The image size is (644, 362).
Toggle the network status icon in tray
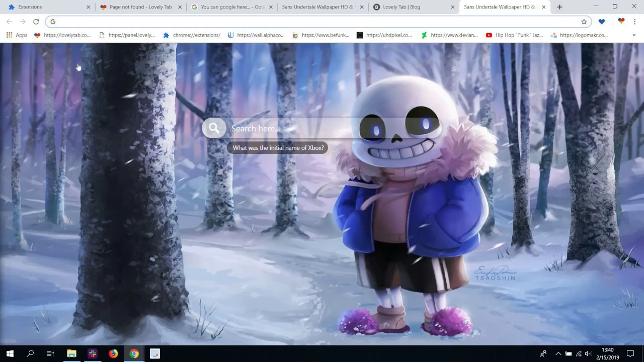coord(579,353)
